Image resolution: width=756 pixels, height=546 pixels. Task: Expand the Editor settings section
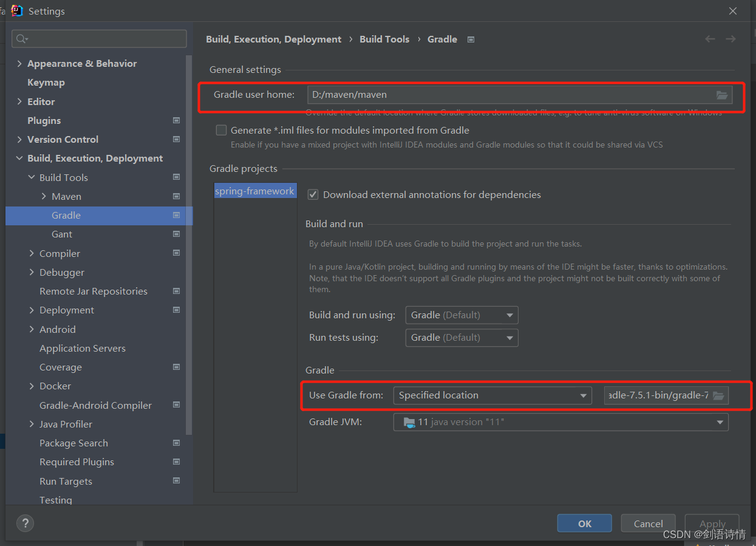tap(19, 101)
